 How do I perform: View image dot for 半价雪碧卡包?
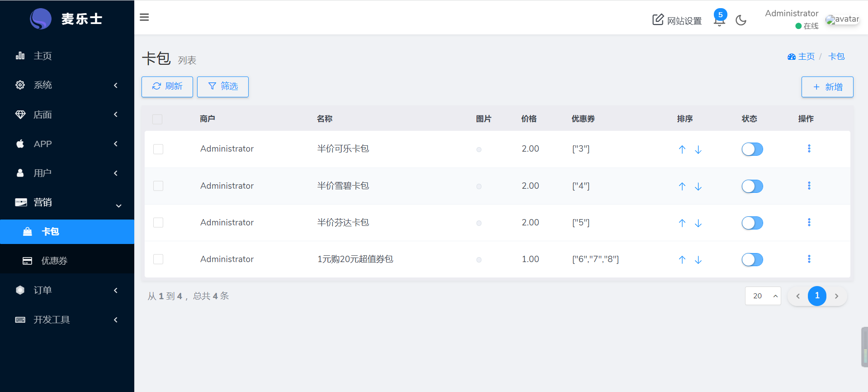tap(479, 186)
